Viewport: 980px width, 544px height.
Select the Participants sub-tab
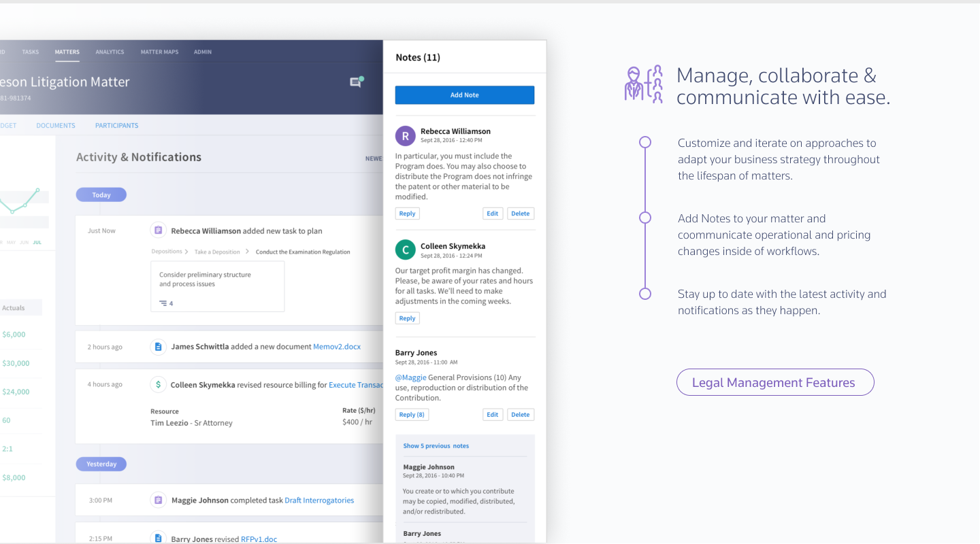click(116, 125)
